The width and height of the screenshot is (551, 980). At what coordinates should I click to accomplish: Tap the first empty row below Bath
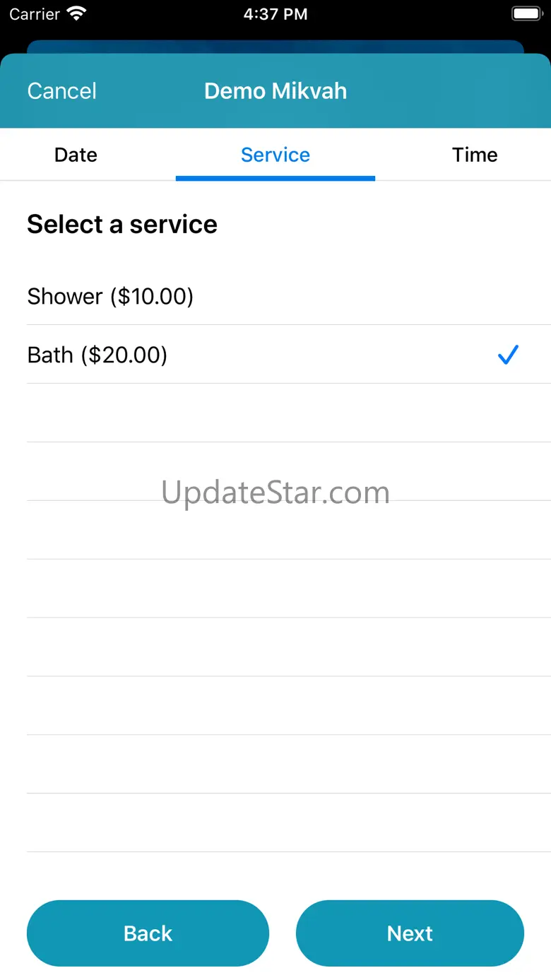tap(275, 413)
